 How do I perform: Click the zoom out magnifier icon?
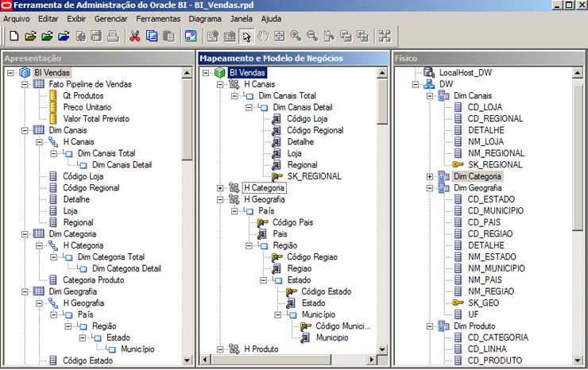pos(312,37)
